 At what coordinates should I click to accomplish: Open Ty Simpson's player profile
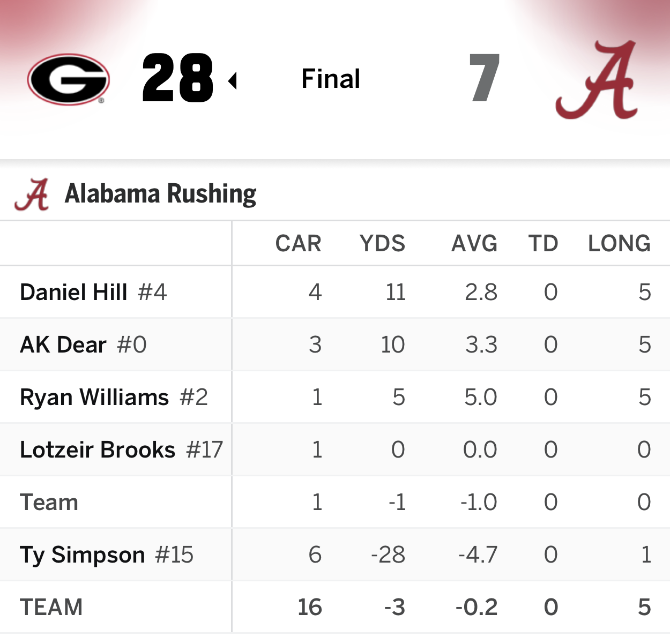click(x=83, y=555)
